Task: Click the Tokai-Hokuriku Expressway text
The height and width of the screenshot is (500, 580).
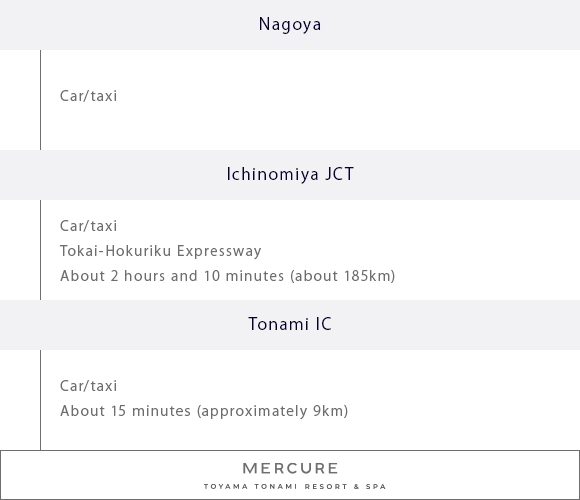Action: coord(161,251)
